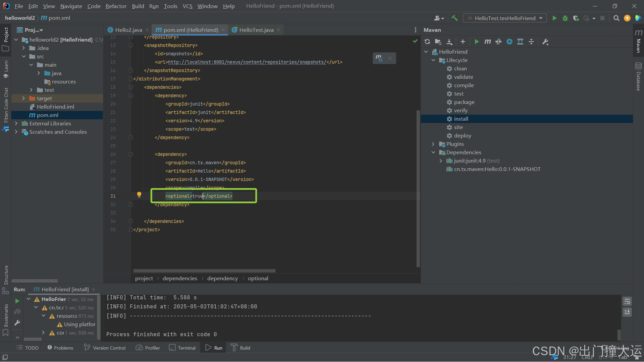Select deploy lifecycle phase
644x362 pixels.
click(x=463, y=136)
